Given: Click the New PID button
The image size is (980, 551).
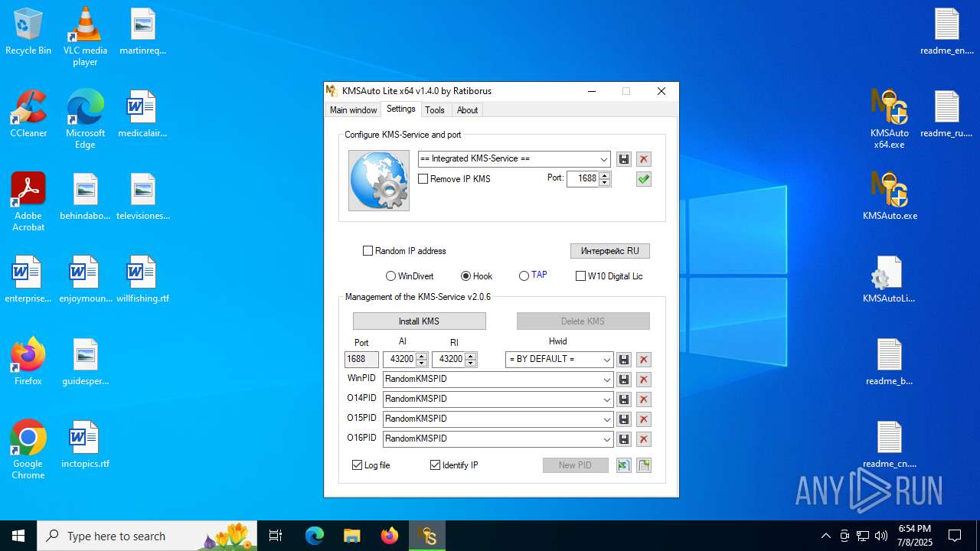Looking at the screenshot, I should [x=576, y=465].
